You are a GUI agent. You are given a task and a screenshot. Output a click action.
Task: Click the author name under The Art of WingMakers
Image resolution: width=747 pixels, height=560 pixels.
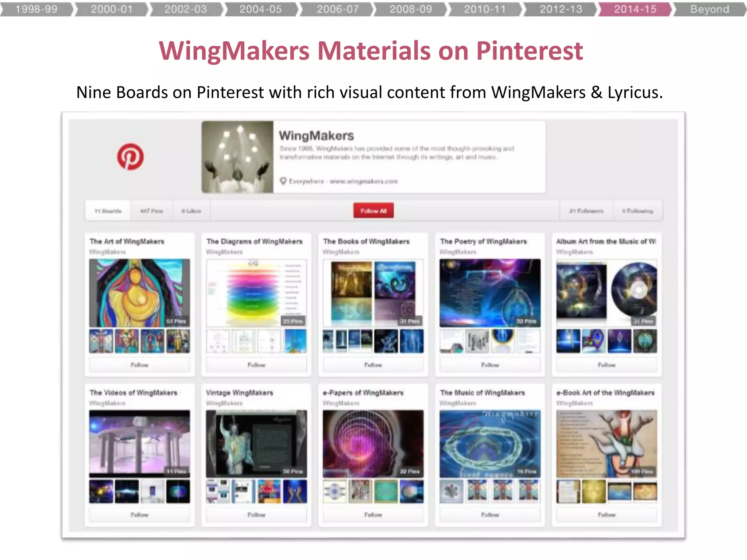click(107, 252)
